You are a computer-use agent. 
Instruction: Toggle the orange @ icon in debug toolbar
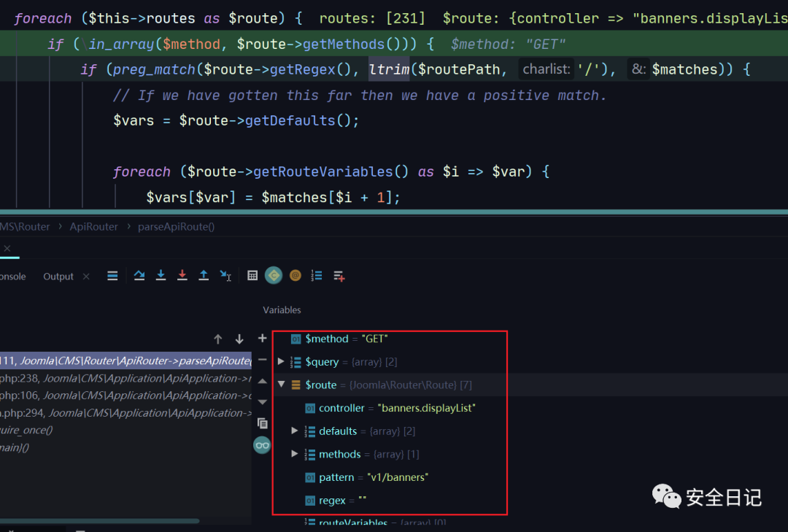(295, 275)
